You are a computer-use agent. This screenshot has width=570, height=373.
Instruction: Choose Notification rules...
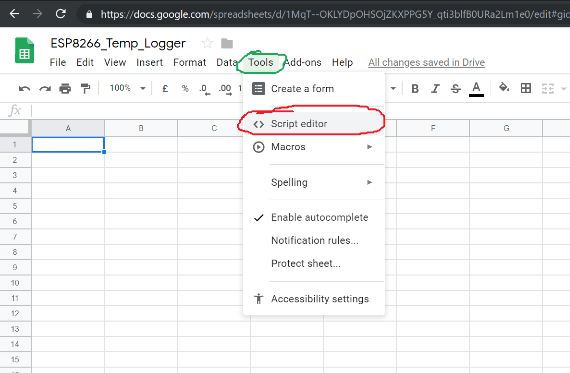coord(314,240)
